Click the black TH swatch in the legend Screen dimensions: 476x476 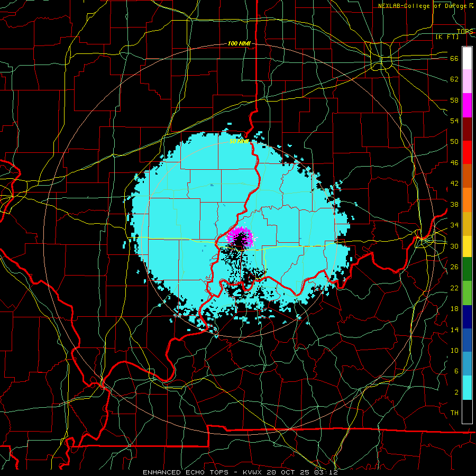[467, 411]
